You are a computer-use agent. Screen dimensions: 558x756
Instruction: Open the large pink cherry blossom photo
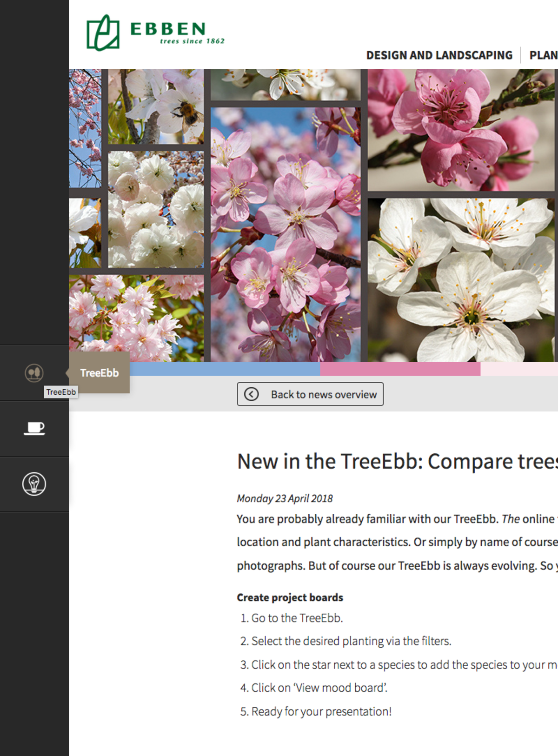[x=286, y=234]
